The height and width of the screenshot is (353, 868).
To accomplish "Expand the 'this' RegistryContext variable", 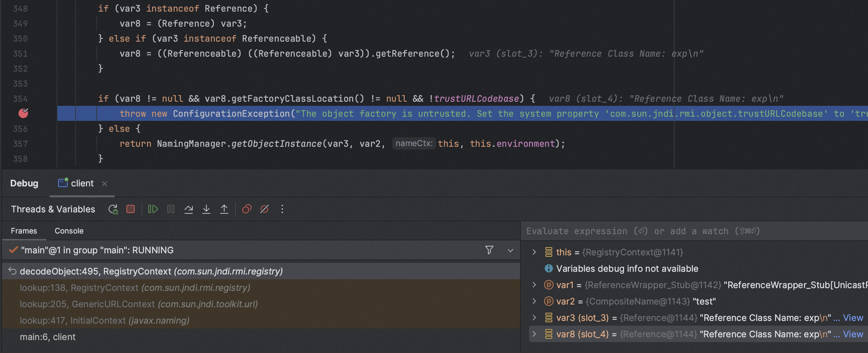I will (x=534, y=252).
